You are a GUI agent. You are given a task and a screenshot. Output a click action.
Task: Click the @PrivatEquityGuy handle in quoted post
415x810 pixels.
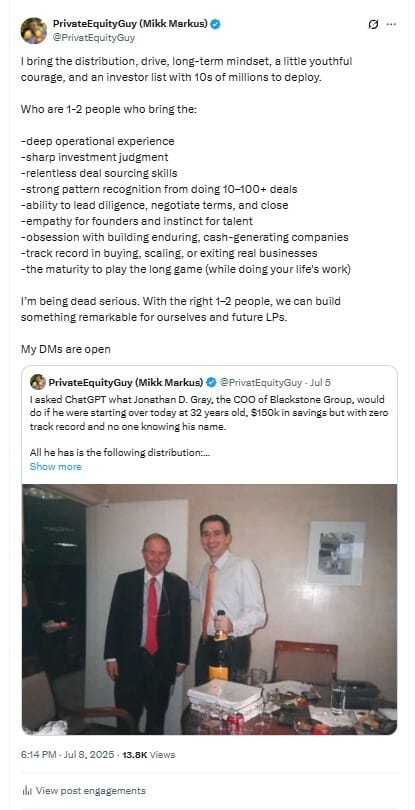tap(260, 382)
